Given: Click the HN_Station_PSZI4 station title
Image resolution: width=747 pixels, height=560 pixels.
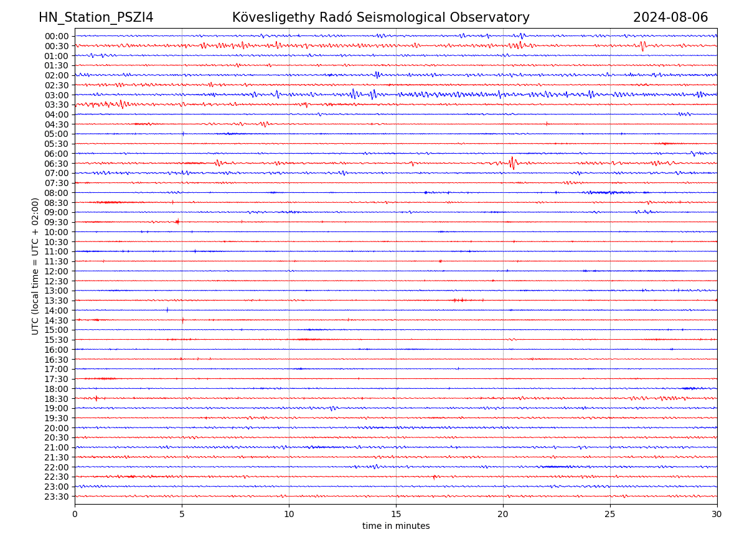Looking at the screenshot, I should pos(96,17).
